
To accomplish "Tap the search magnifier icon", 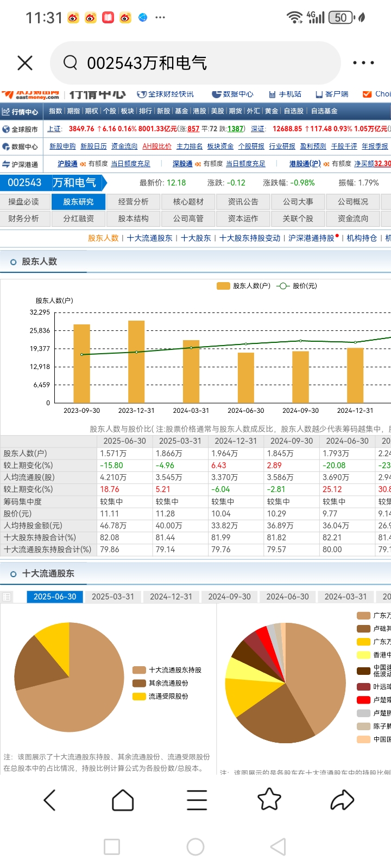I will point(70,63).
